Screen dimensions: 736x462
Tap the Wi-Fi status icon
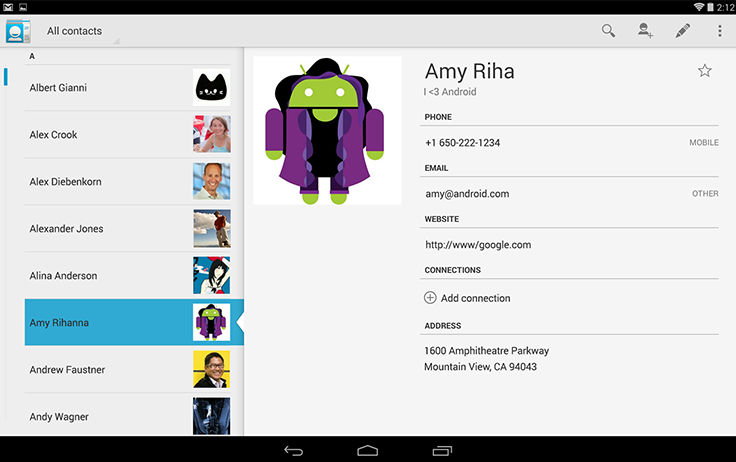click(699, 7)
